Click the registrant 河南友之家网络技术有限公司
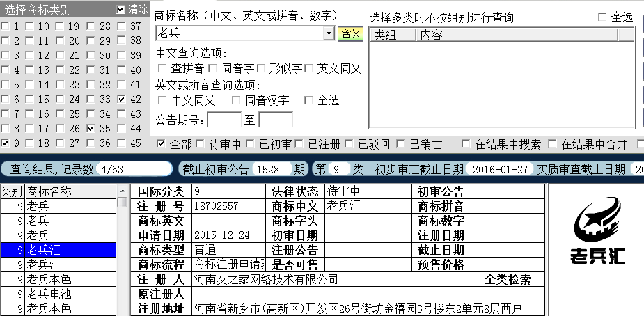 click(266, 280)
